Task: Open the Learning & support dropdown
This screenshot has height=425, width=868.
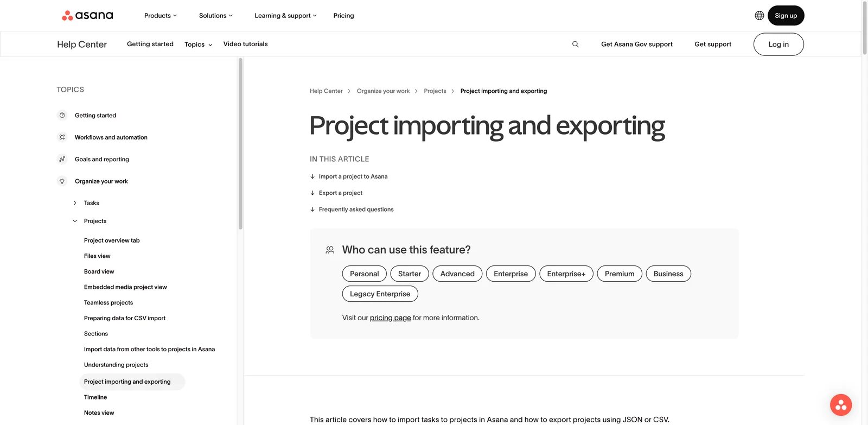Action: click(x=285, y=16)
